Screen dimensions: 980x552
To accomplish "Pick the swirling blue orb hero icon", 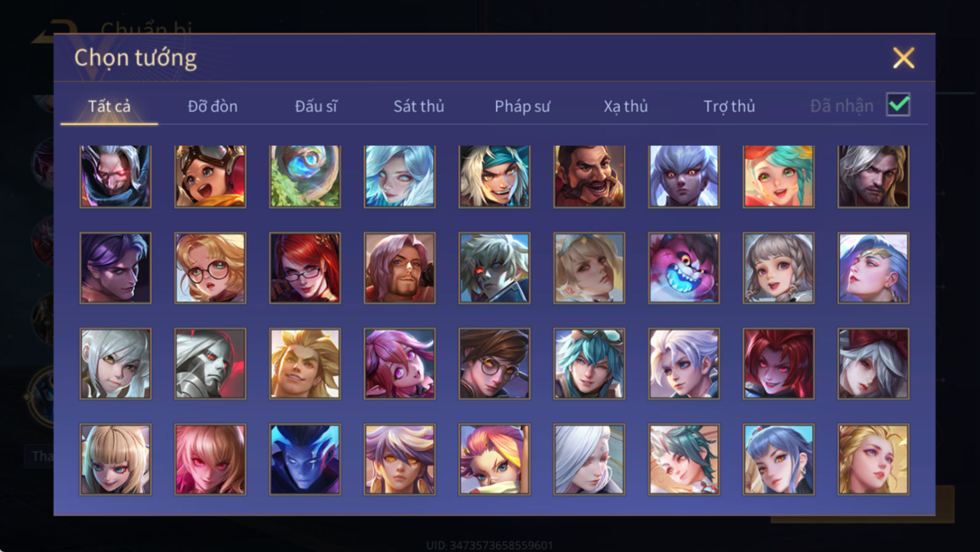I will (x=305, y=176).
